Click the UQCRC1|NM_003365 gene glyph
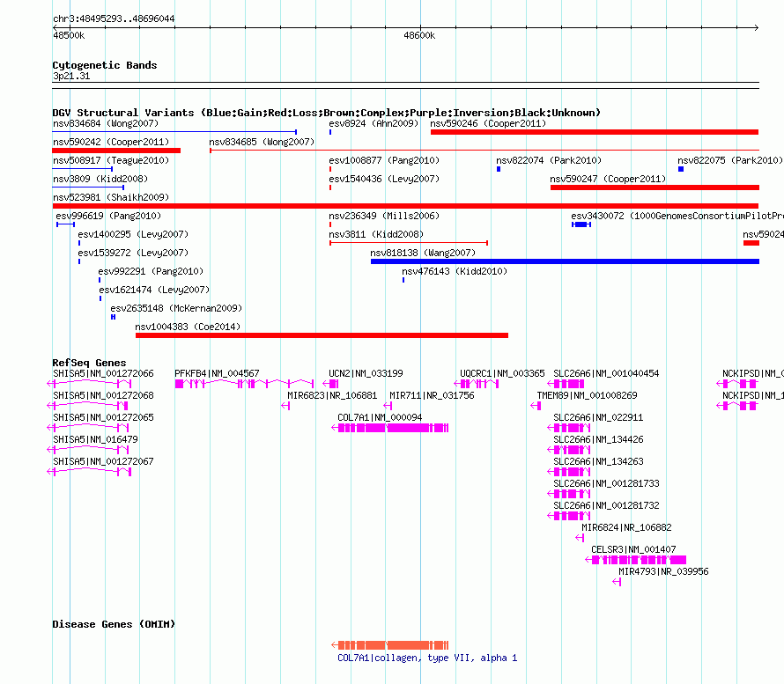 (x=477, y=384)
